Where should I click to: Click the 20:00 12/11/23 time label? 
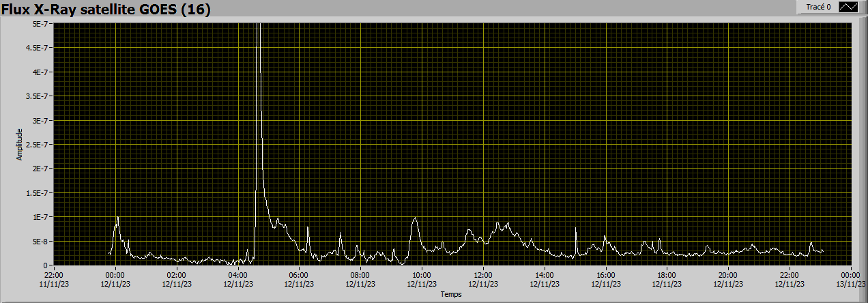728,279
